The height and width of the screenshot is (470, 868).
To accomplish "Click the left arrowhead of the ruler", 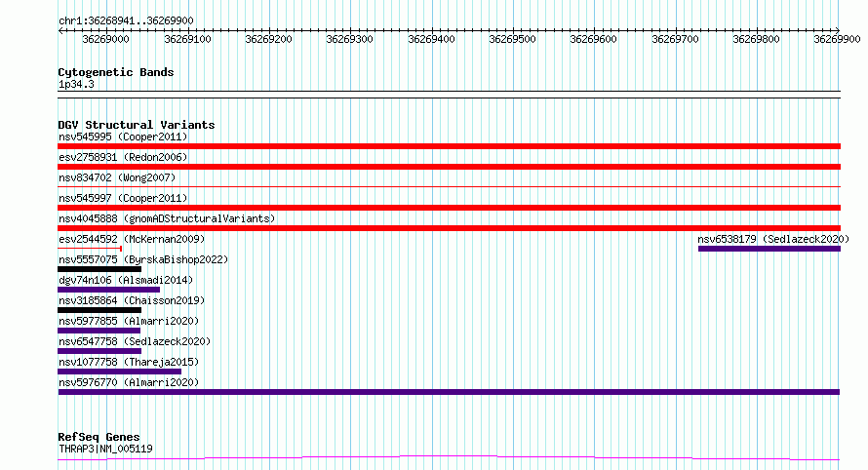I will (60, 30).
